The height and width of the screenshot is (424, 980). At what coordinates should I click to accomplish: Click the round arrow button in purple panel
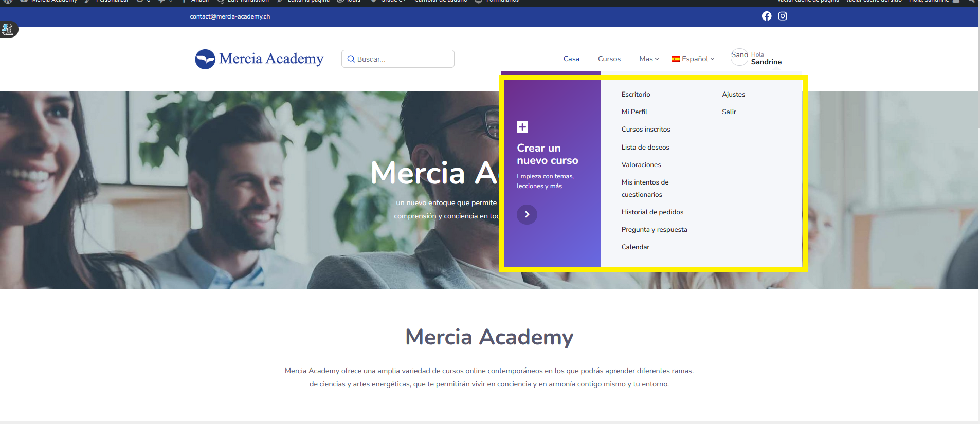527,214
